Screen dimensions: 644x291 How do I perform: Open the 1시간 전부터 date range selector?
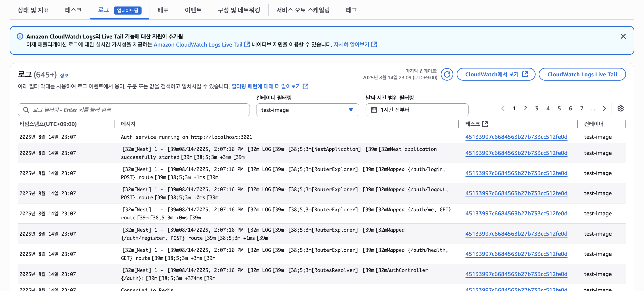pos(417,110)
